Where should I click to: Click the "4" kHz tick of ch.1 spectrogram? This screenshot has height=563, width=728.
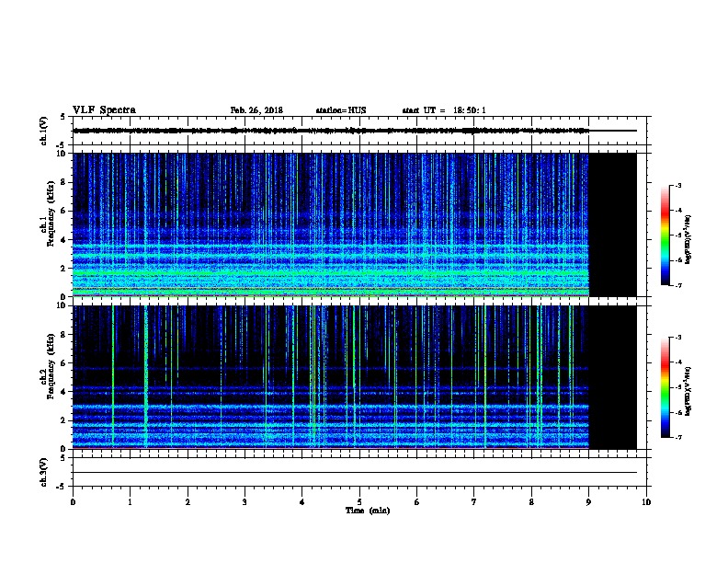(x=63, y=240)
